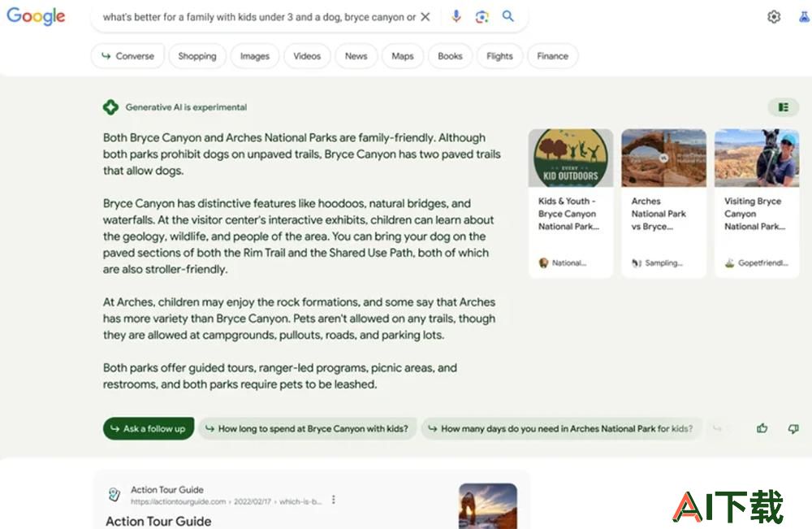
Task: Click the Gopetfriendly source label
Action: click(x=762, y=263)
